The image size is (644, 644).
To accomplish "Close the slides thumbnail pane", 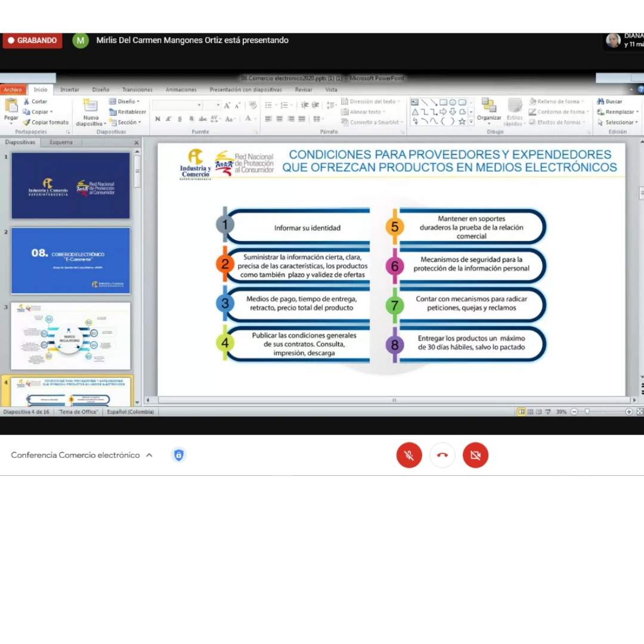I will (x=137, y=143).
